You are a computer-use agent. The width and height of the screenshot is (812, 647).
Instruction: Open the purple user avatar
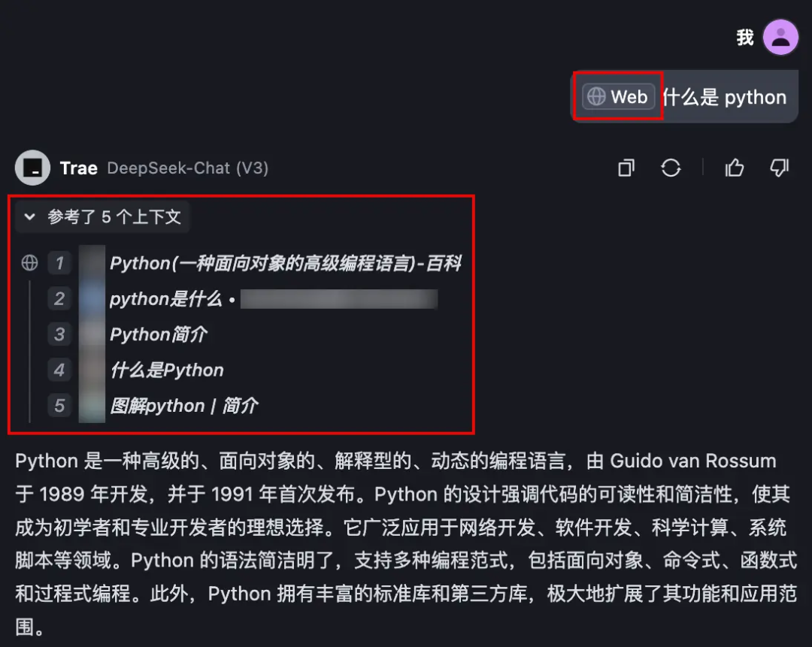pyautogui.click(x=780, y=38)
